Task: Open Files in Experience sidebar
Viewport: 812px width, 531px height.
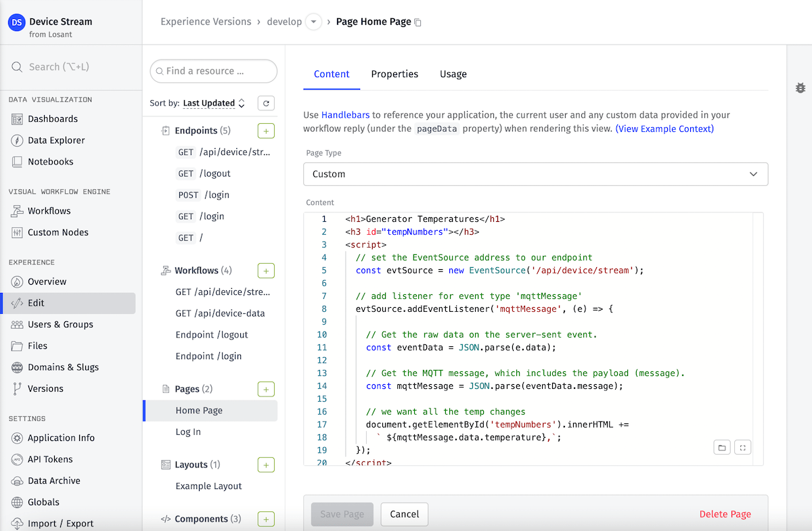Action: tap(38, 346)
